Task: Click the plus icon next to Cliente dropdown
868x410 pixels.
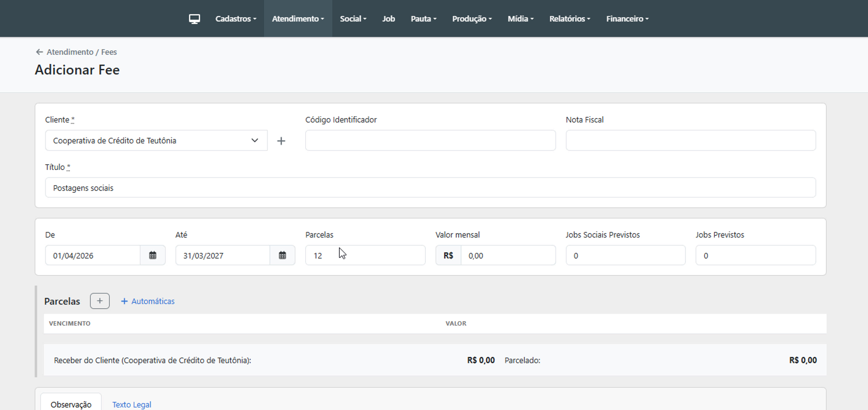Action: point(281,141)
